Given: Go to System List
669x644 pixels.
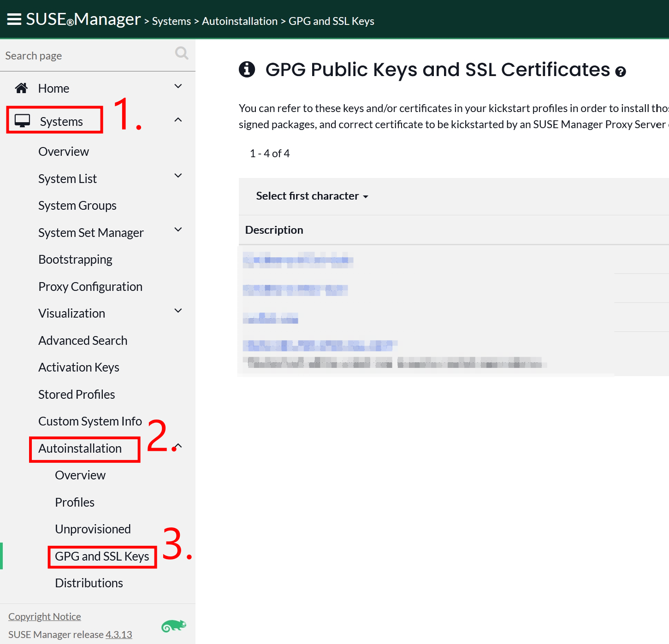Looking at the screenshot, I should [67, 179].
